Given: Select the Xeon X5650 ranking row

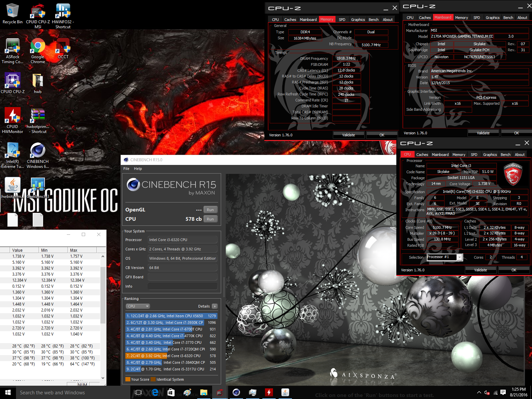Looking at the screenshot, I should [x=171, y=316].
